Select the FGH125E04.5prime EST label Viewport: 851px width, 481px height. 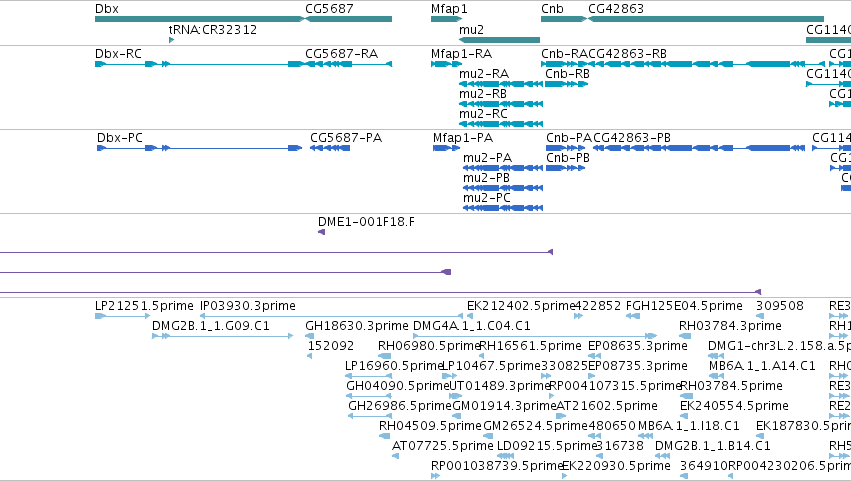[684, 306]
